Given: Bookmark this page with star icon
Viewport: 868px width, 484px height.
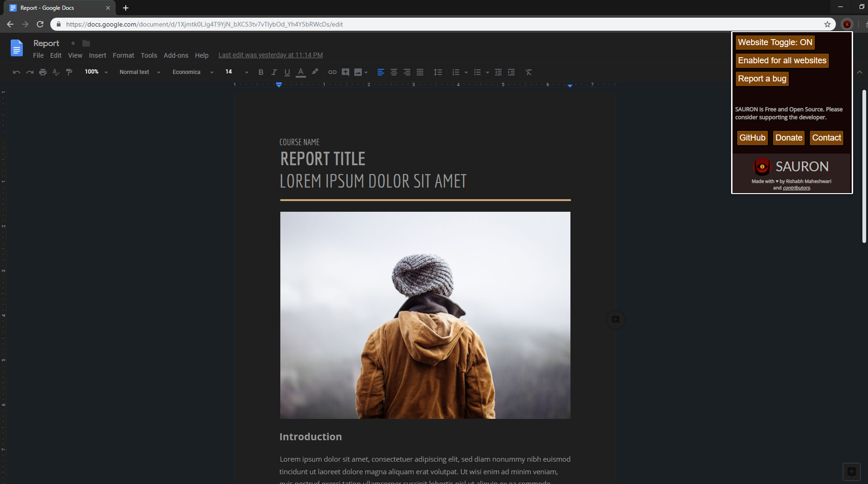Looking at the screenshot, I should click(x=827, y=24).
